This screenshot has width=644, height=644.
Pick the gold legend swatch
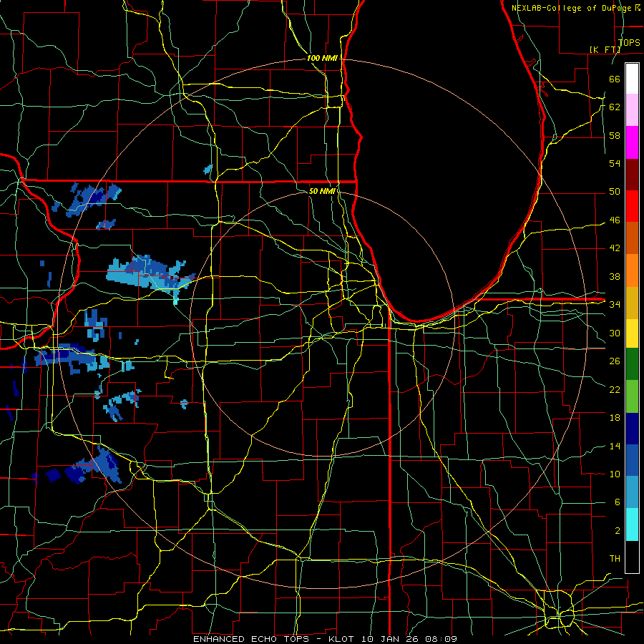point(632,303)
